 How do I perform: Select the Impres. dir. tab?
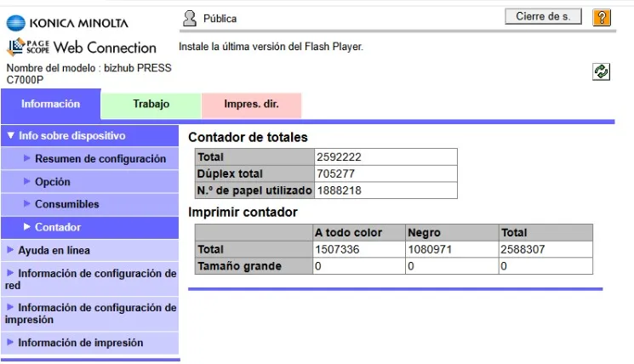251,105
